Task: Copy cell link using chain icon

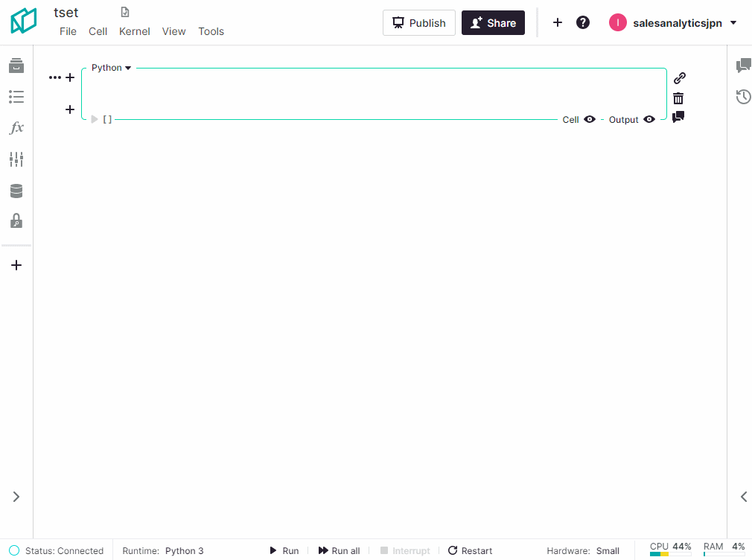Action: pyautogui.click(x=679, y=78)
